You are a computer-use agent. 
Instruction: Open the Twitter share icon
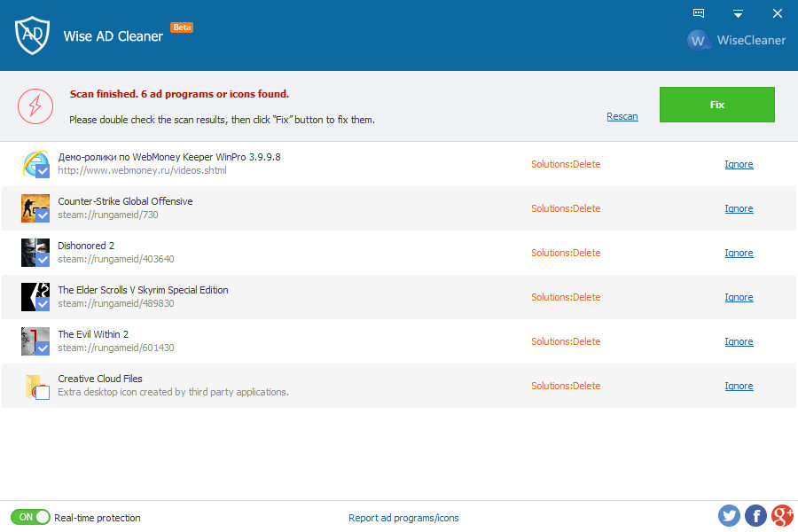click(x=730, y=516)
